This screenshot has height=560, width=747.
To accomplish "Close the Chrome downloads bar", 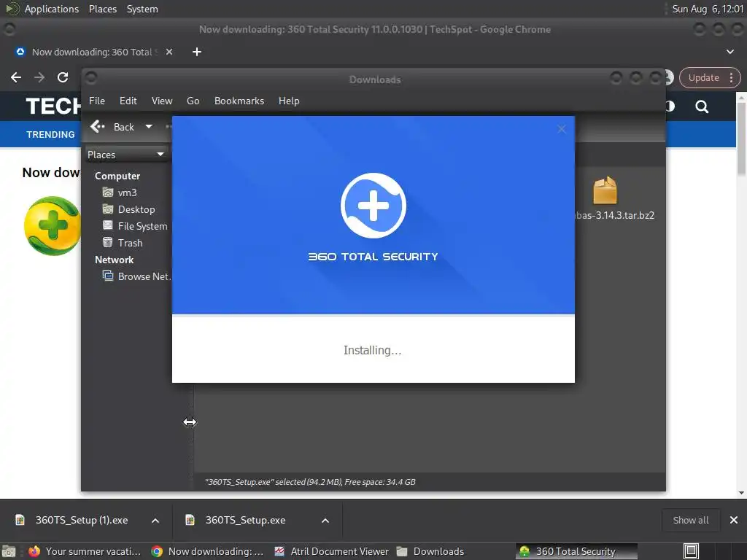I will [734, 520].
